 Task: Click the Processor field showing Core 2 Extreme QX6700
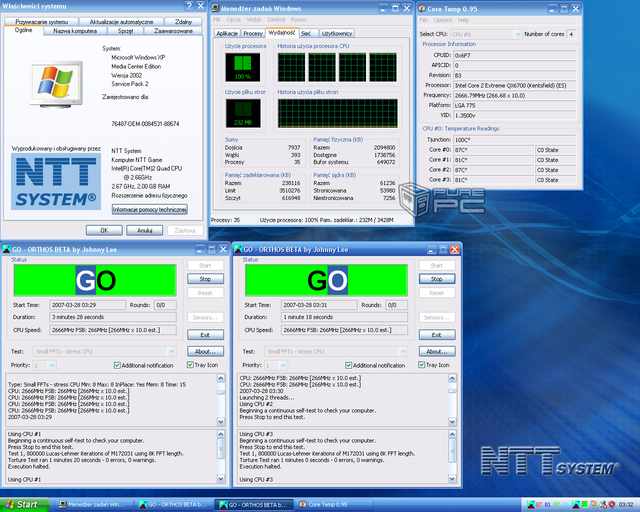pyautogui.click(x=515, y=85)
